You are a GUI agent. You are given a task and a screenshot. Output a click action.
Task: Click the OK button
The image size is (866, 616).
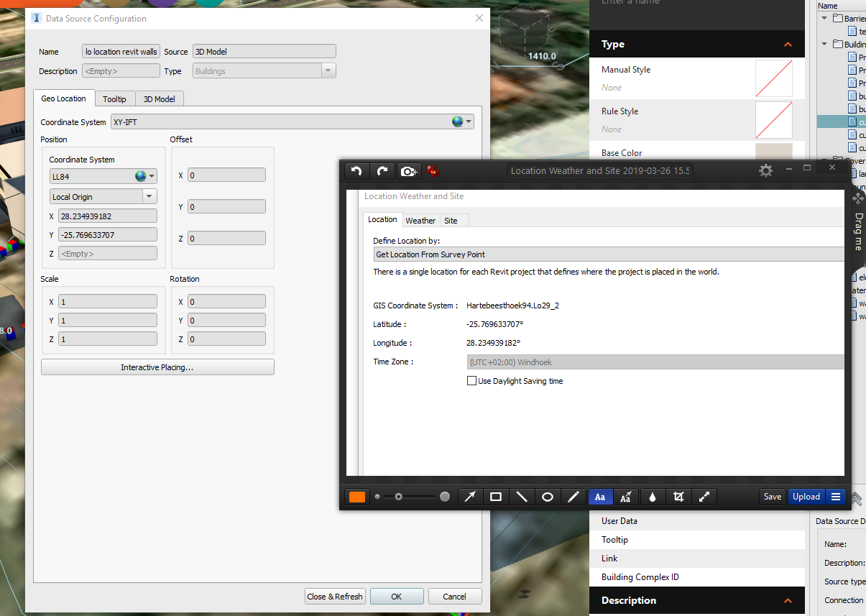pos(397,597)
